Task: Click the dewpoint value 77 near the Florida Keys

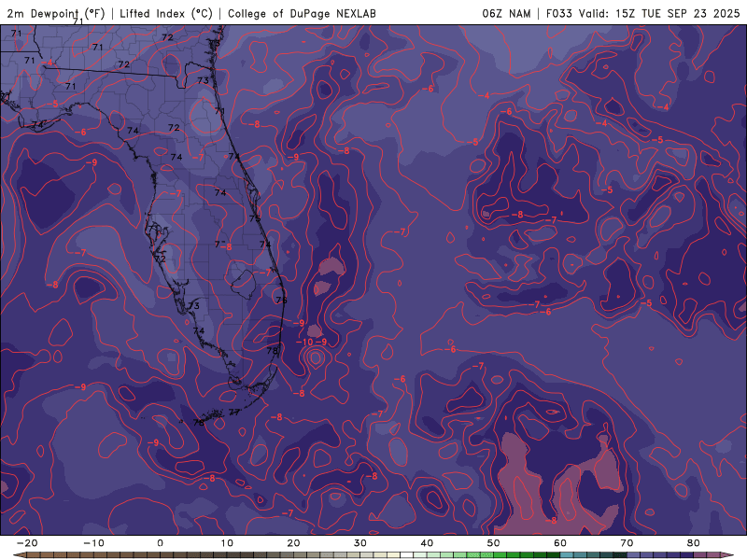Action: coord(234,412)
